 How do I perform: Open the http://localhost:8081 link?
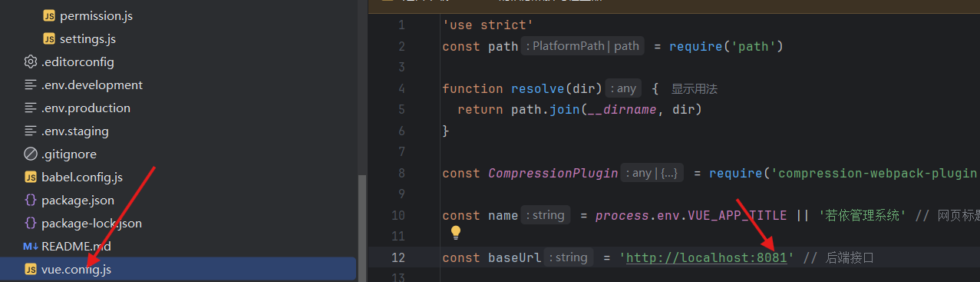(707, 257)
